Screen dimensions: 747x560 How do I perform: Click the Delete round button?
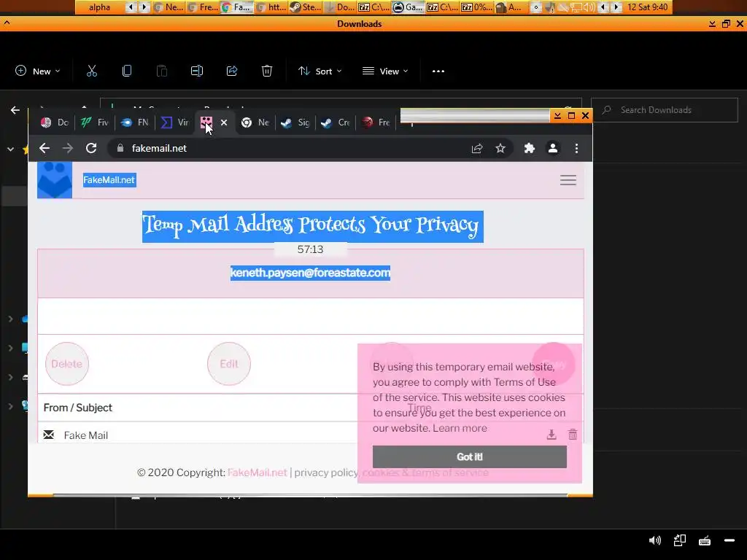coord(66,364)
